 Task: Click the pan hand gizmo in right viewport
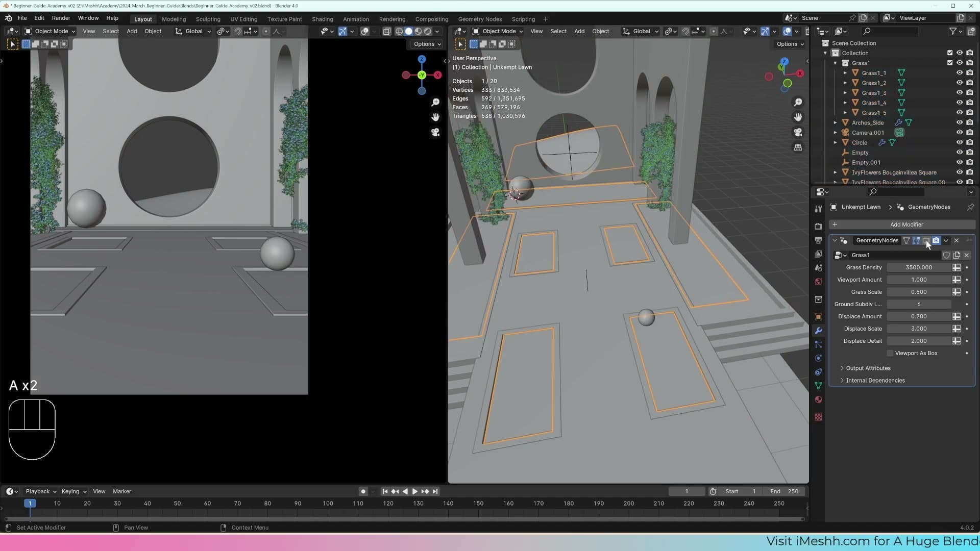pyautogui.click(x=798, y=117)
